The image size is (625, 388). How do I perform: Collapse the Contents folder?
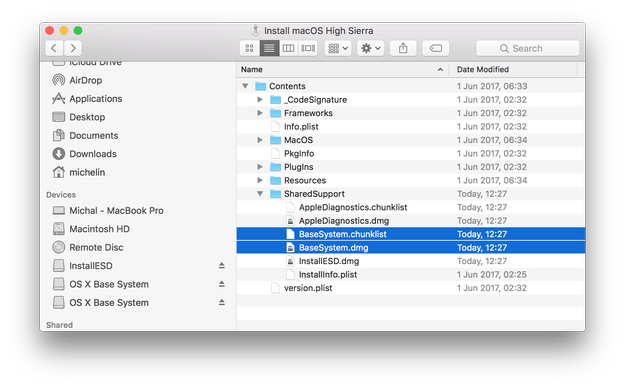(245, 86)
